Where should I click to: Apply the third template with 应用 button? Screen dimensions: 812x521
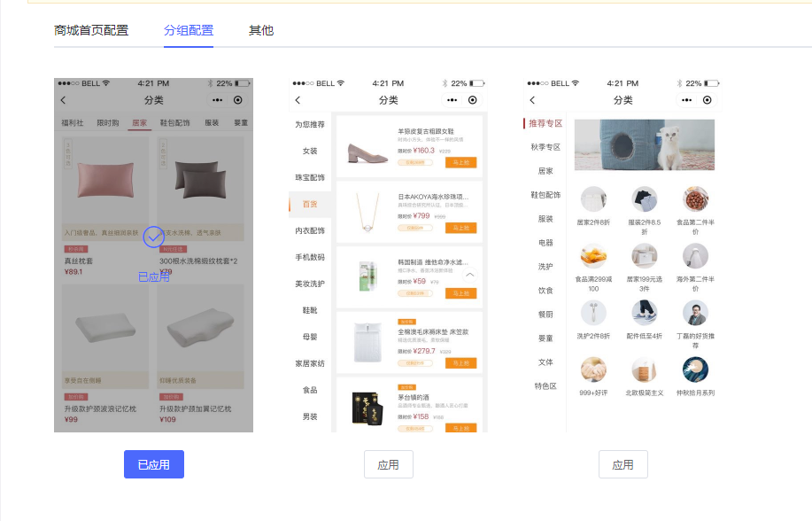(x=623, y=464)
